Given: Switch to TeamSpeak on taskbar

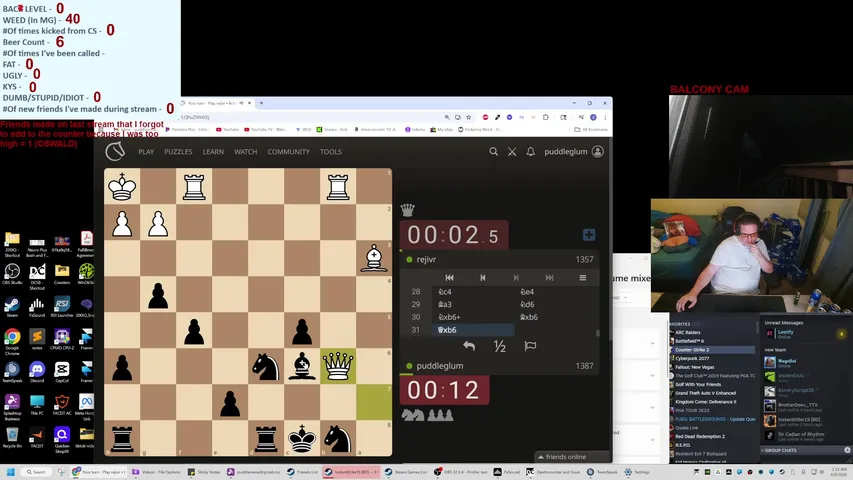Looking at the screenshot, I should 602,472.
